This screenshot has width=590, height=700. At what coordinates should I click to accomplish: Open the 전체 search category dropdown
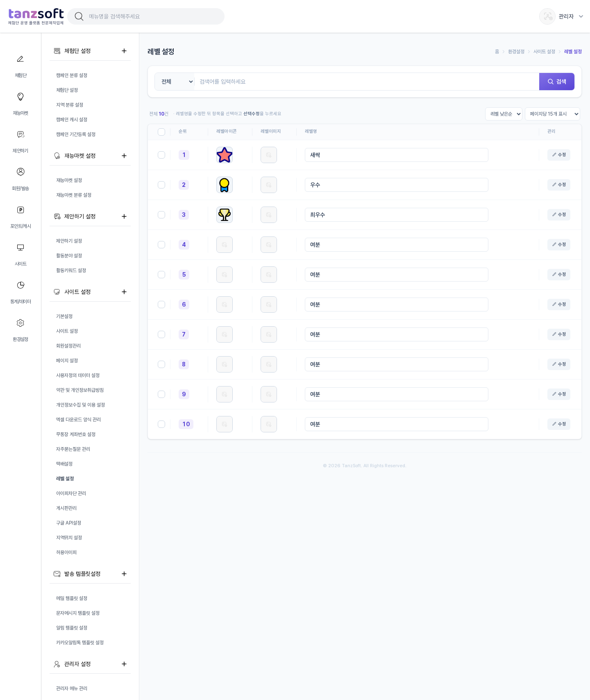coord(175,82)
